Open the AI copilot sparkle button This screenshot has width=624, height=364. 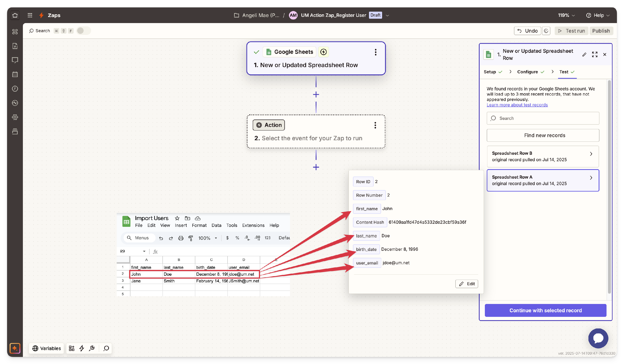(x=15, y=348)
